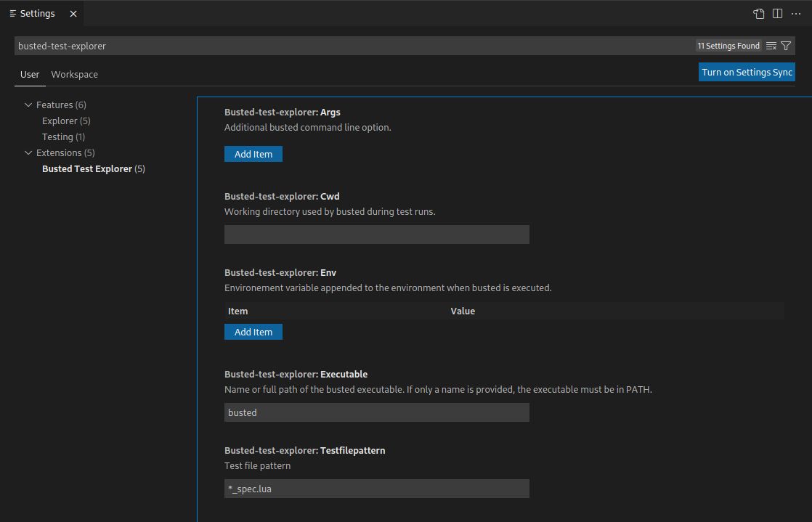
Task: Add Item under the Args setting
Action: pos(253,154)
